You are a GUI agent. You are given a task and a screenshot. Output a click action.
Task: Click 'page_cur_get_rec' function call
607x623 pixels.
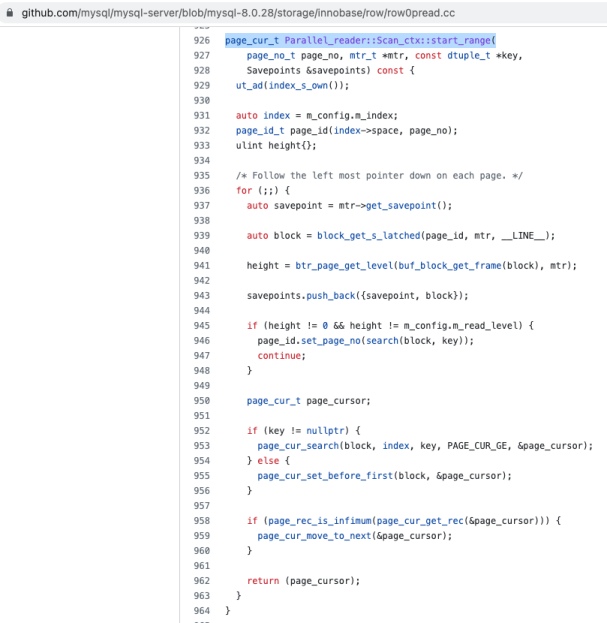pyautogui.click(x=420, y=521)
